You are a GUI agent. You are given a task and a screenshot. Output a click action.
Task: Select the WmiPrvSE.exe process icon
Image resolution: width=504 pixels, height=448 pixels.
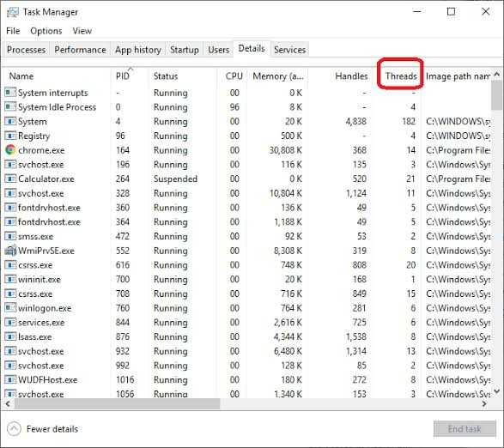click(x=10, y=251)
